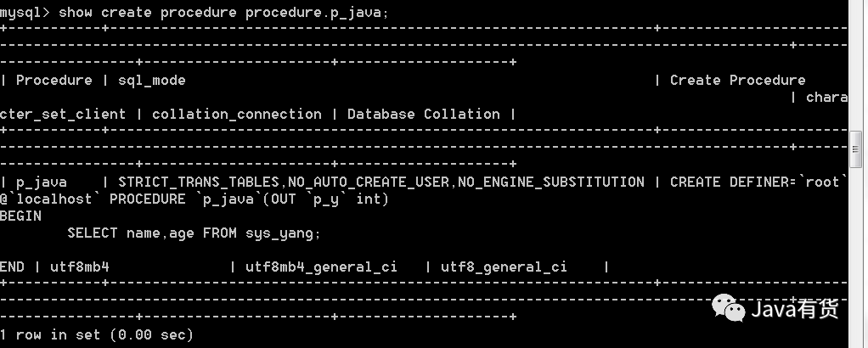This screenshot has width=868, height=348.
Task: Click 'procedure.p_java;' in the command line
Action: coord(317,13)
